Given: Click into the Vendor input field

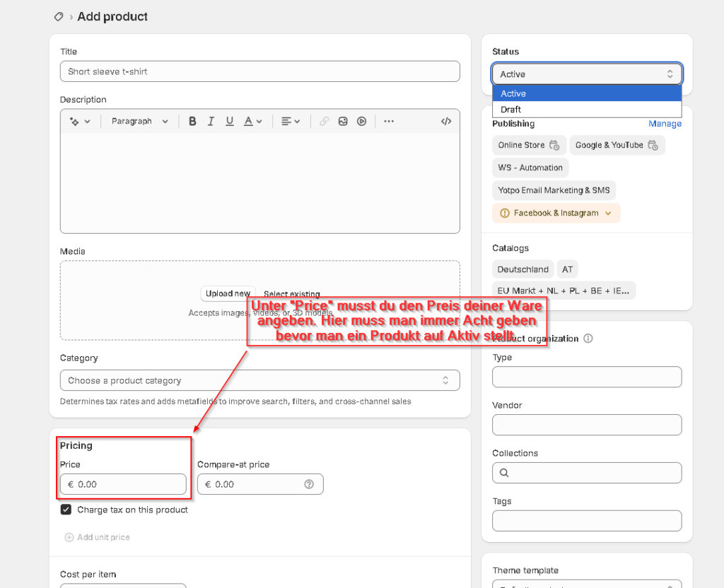Looking at the screenshot, I should 587,425.
